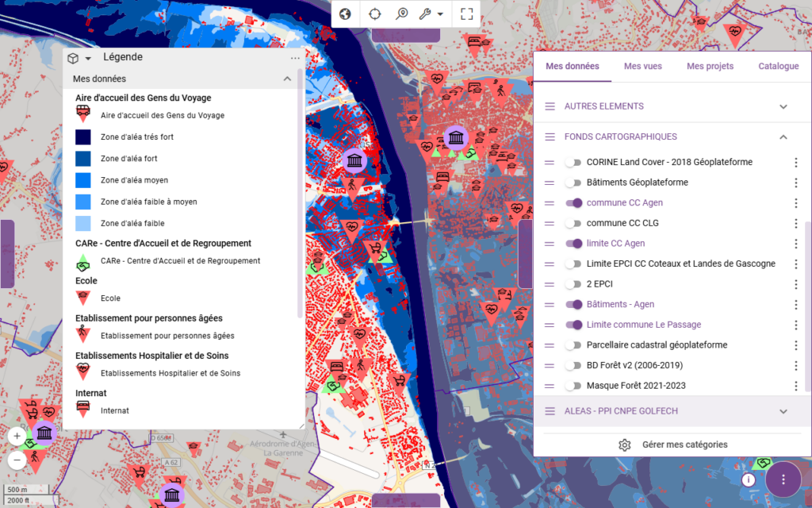Expand the ALEAS - PPI CNPE GOLFECH category
Screen dimensions: 812x508
tap(783, 411)
